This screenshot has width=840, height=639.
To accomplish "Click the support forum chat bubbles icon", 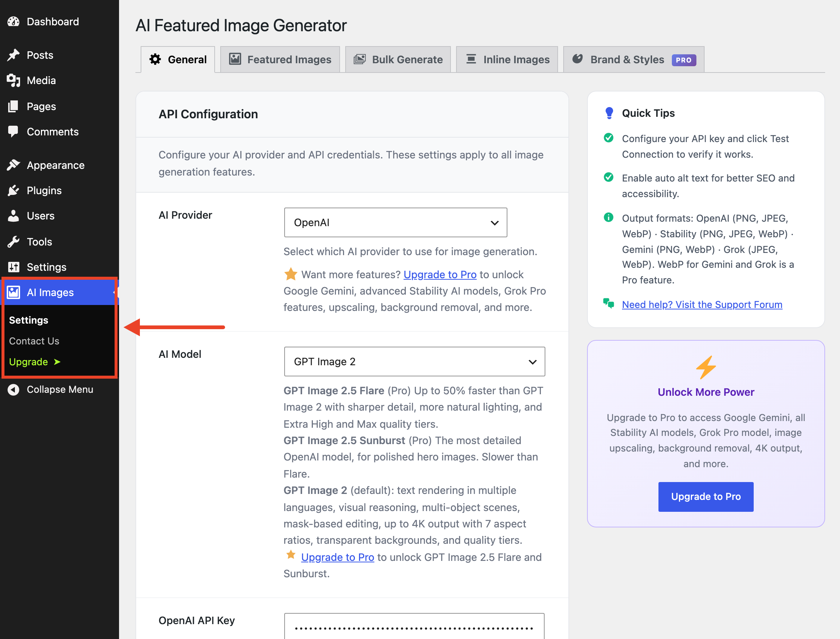I will point(609,304).
